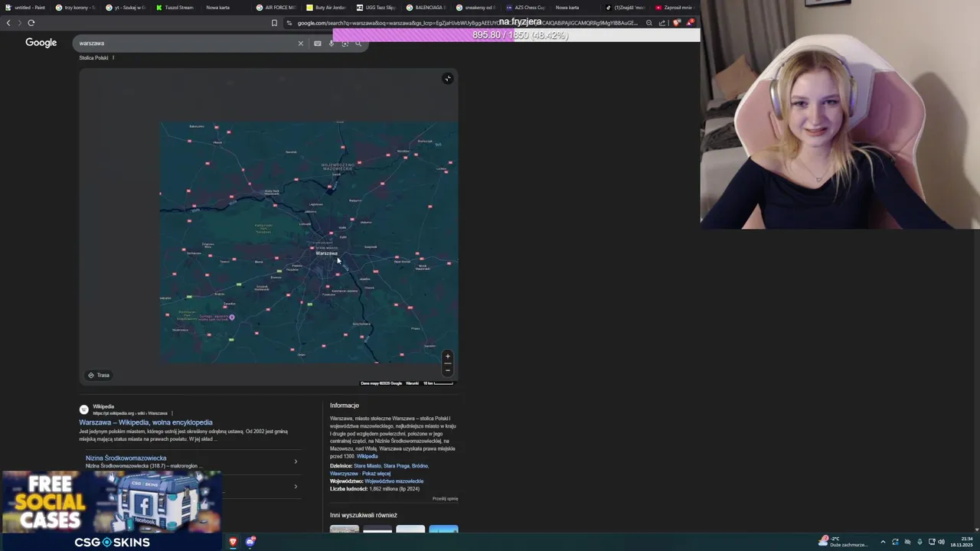Switch to the AZS Chess Cup tab
The height and width of the screenshot is (551, 980).
pyautogui.click(x=527, y=8)
